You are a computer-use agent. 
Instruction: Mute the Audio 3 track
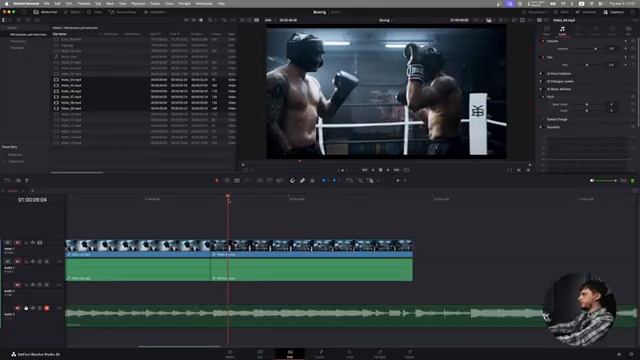(x=47, y=308)
